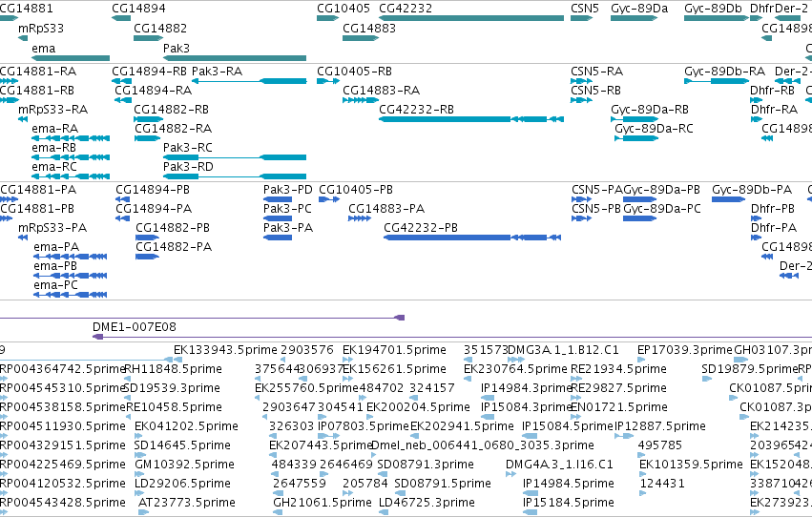Open the 'CG42232' gene label
812x517 pixels.
click(x=406, y=9)
